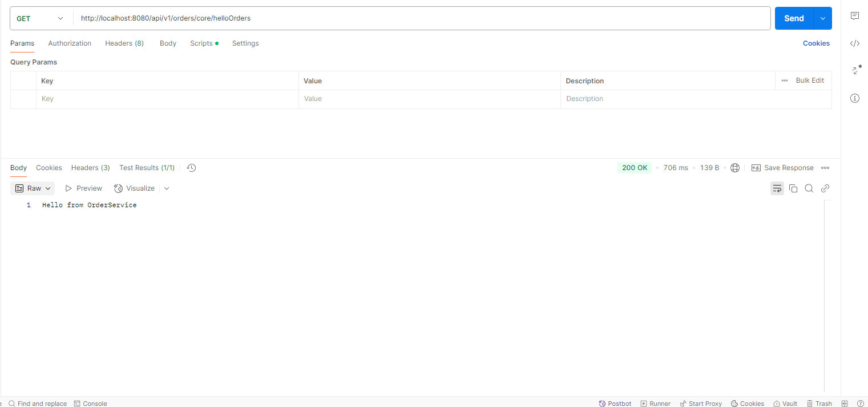Click Bulk Edit for query params
Image resolution: width=868 pixels, height=407 pixels.
pos(810,80)
